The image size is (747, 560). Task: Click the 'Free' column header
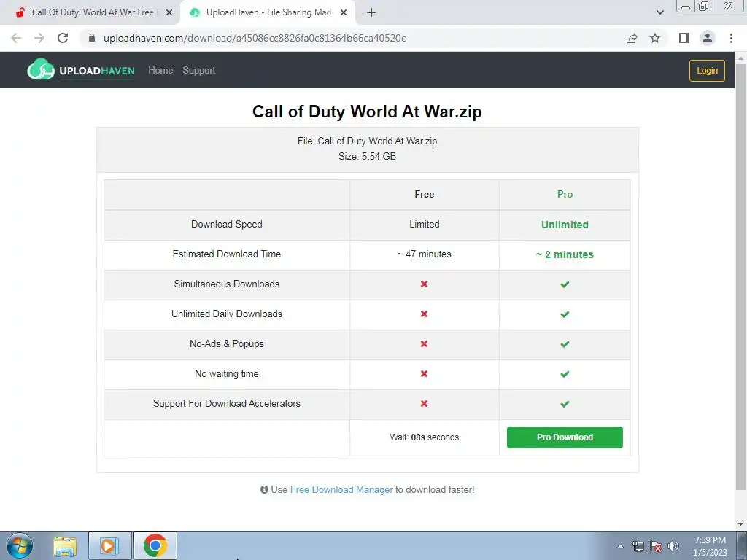424,194
